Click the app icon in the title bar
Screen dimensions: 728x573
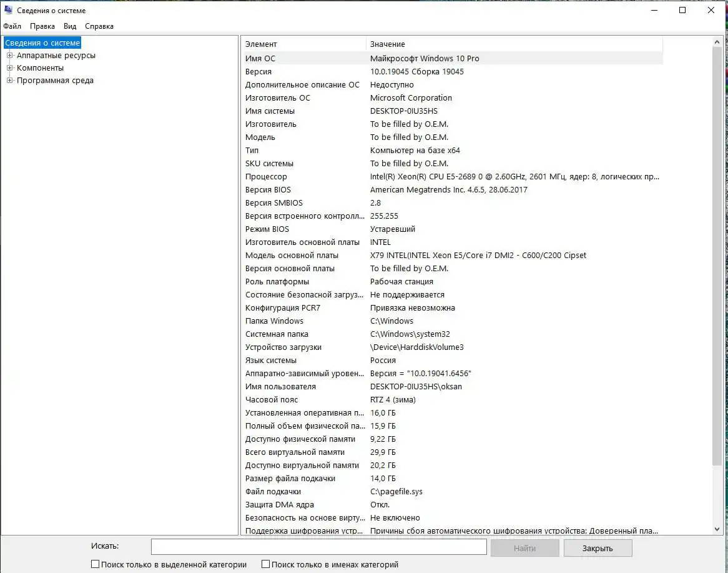pos(9,10)
